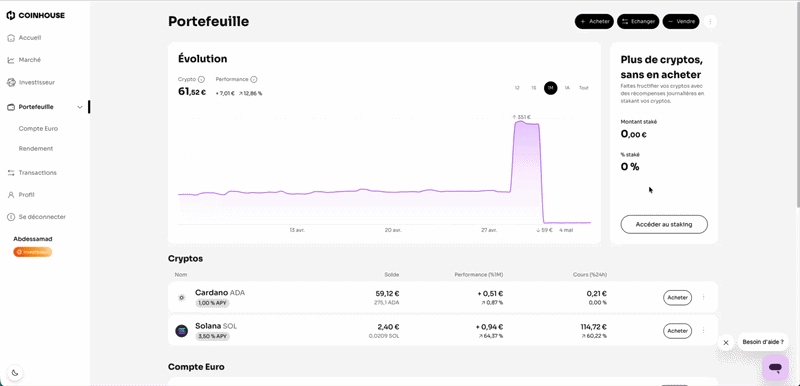Click the Echanger button
Screen dimensions: 800x386
point(638,21)
